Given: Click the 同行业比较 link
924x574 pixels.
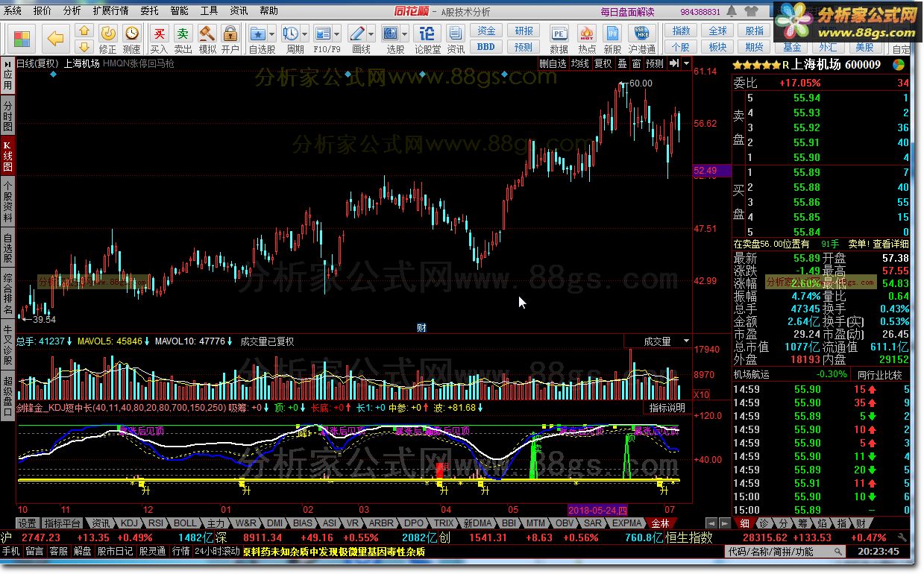Looking at the screenshot, I should point(880,374).
